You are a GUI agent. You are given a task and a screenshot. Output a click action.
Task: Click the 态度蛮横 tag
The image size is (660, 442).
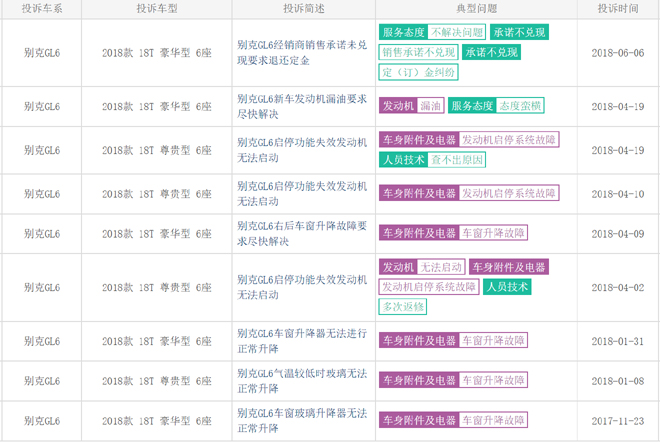click(520, 106)
